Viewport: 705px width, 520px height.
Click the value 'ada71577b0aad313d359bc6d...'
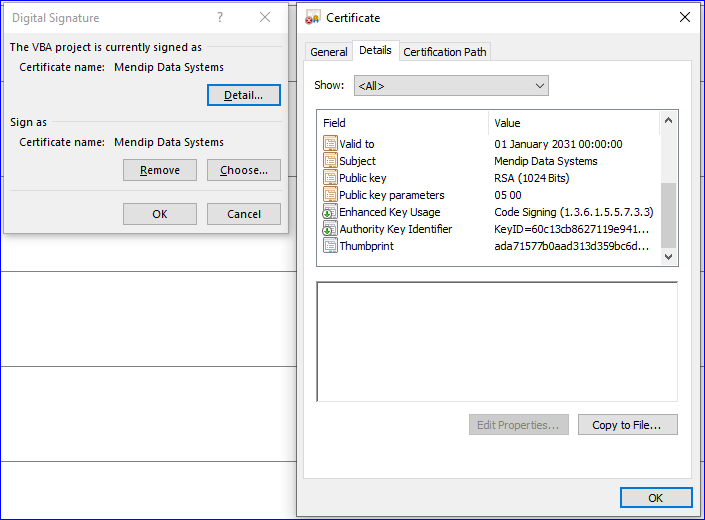(571, 246)
